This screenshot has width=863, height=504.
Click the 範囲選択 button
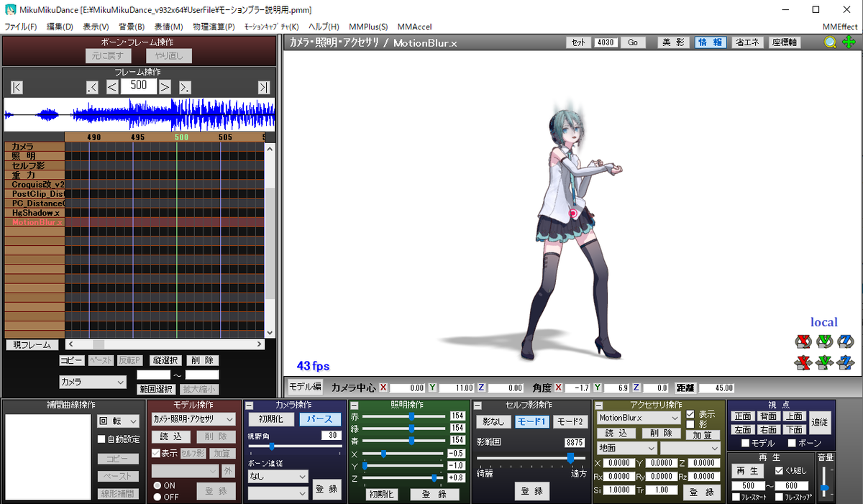(156, 389)
